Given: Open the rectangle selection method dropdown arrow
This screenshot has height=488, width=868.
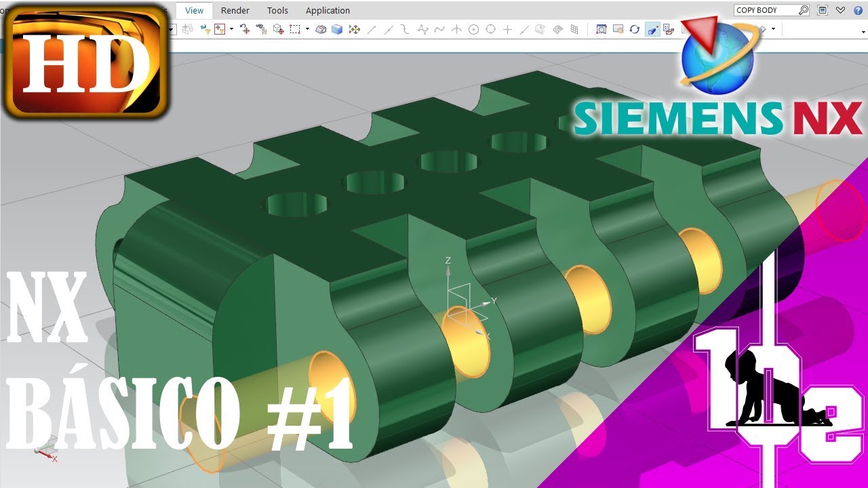Looking at the screenshot, I should 307,29.
